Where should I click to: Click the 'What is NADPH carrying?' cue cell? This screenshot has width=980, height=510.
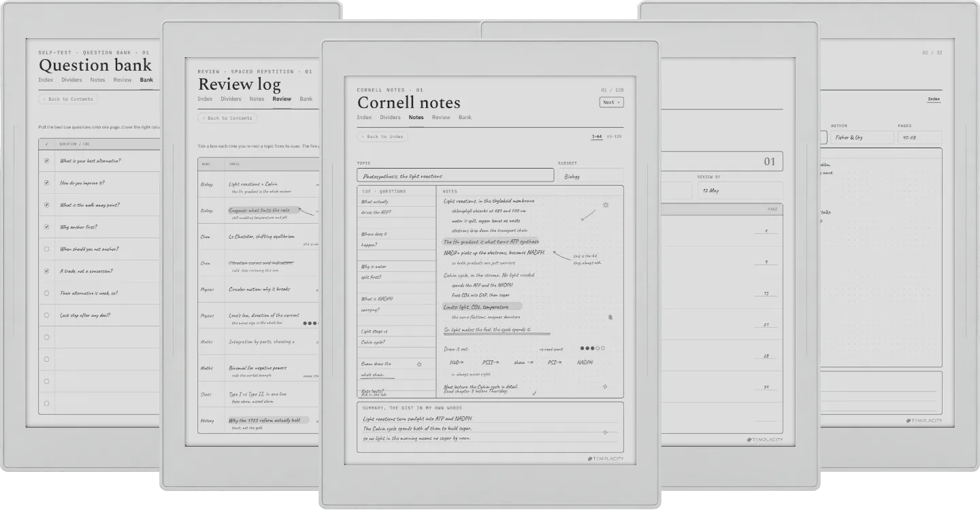396,304
